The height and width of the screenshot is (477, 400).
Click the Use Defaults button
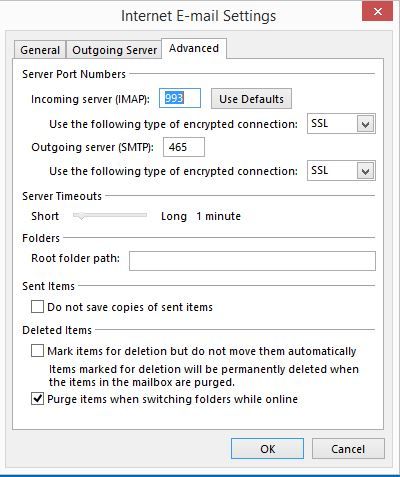click(x=251, y=99)
